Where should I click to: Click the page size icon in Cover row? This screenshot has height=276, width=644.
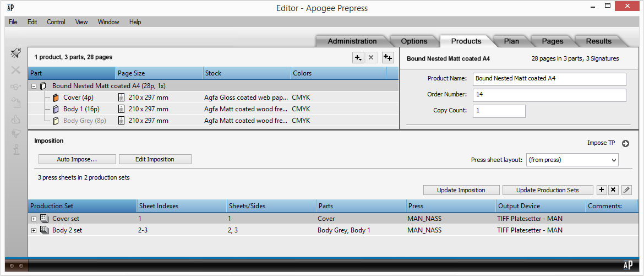coord(121,98)
